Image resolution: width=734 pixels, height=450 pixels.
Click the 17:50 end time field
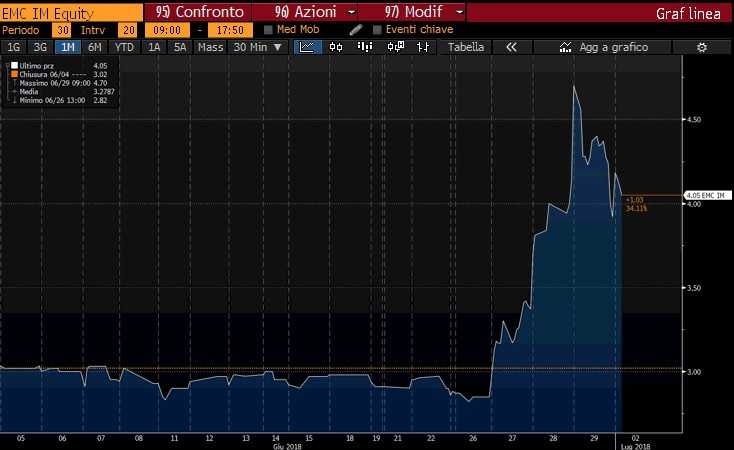230,30
